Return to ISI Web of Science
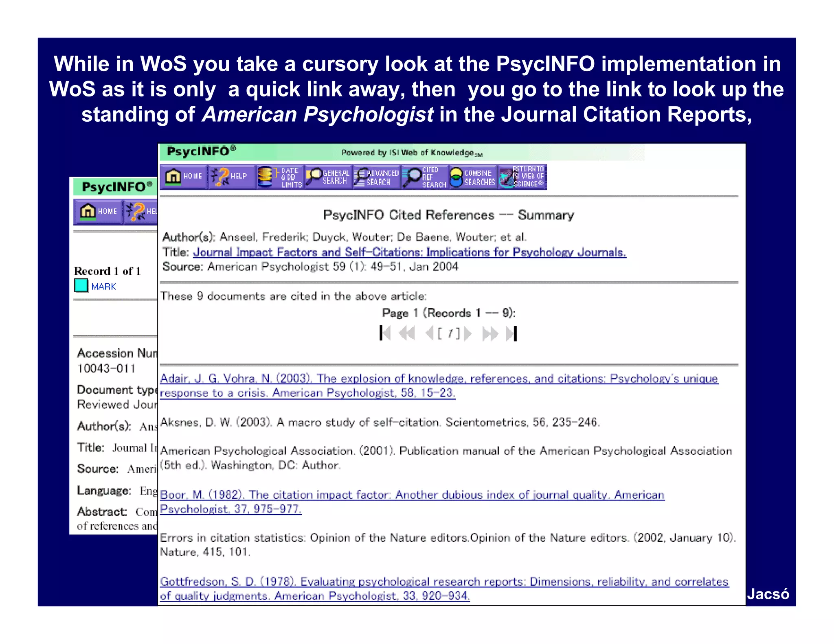The height and width of the screenshot is (644, 834). point(522,177)
